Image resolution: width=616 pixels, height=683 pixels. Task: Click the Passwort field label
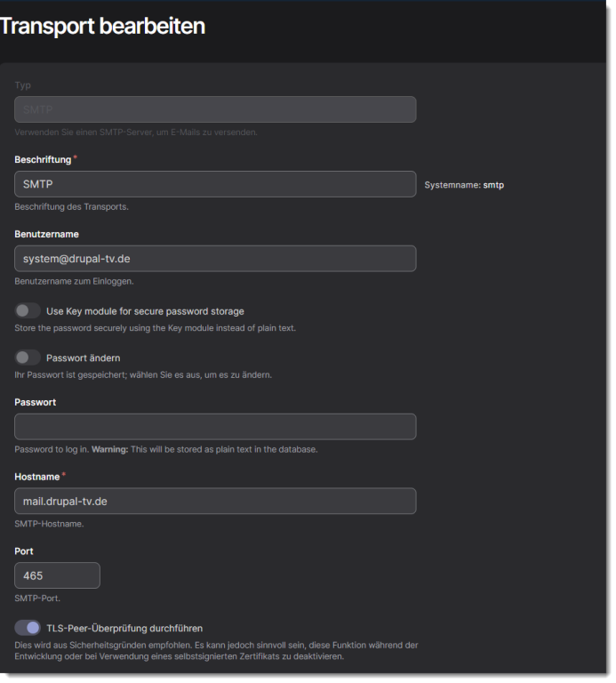(36, 402)
